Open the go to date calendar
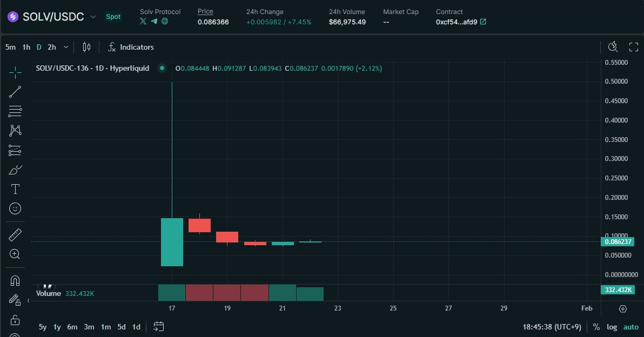 point(158,327)
